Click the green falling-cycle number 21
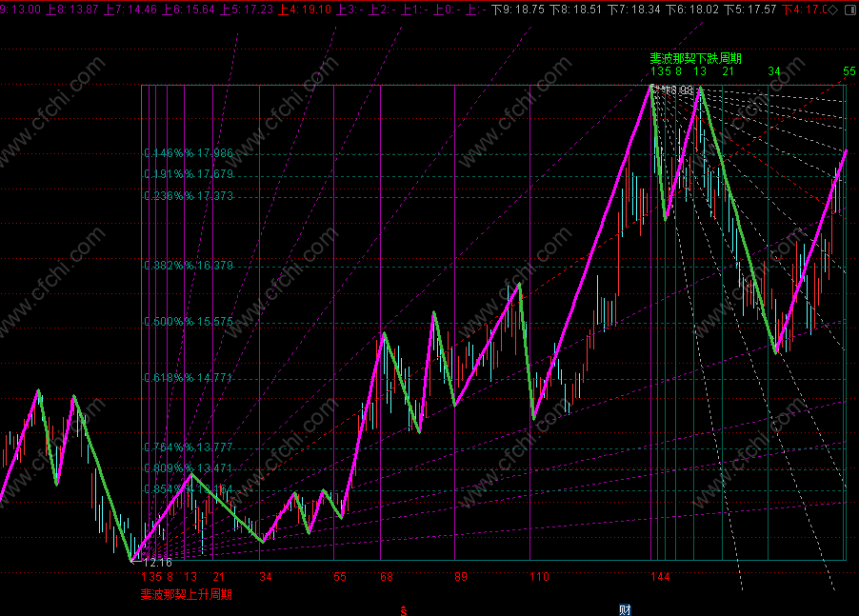Image resolution: width=859 pixels, height=616 pixels. 729,71
